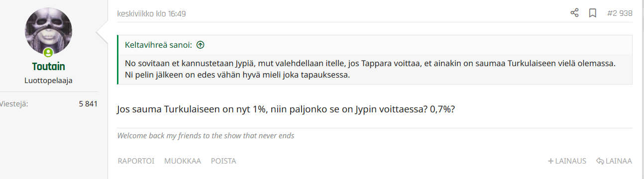The height and width of the screenshot is (179, 644).
Task: Open the Toutain username profile link
Action: pos(48,67)
